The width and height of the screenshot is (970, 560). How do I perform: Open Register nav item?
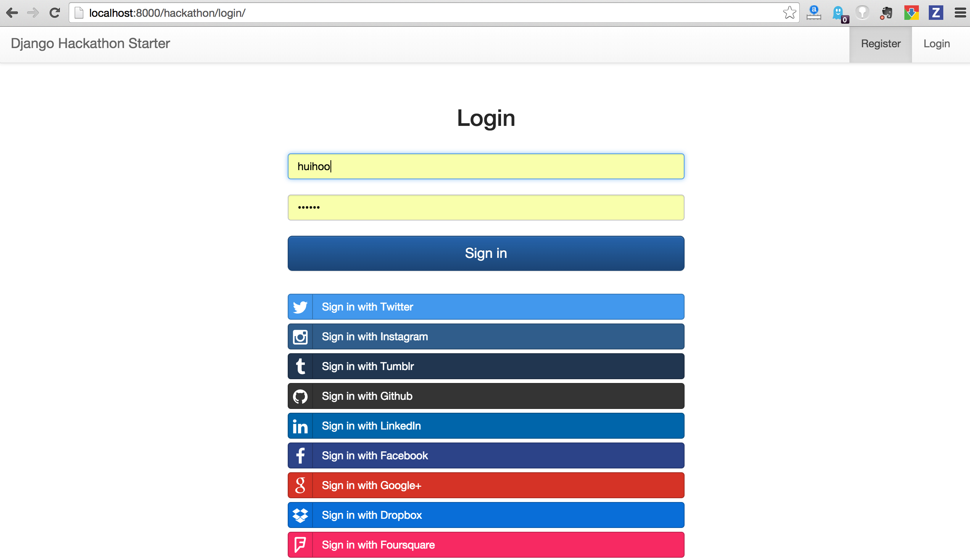coord(880,44)
